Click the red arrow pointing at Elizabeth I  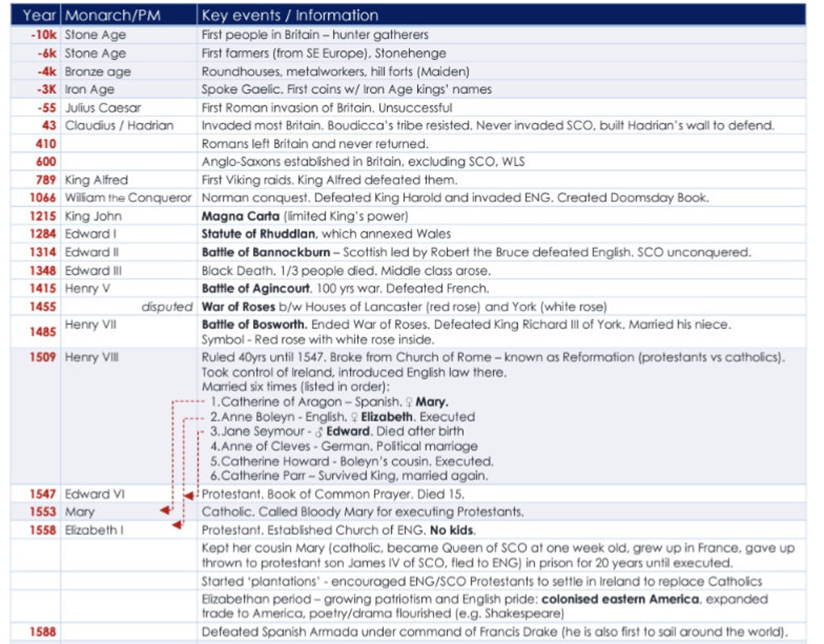[x=178, y=525]
